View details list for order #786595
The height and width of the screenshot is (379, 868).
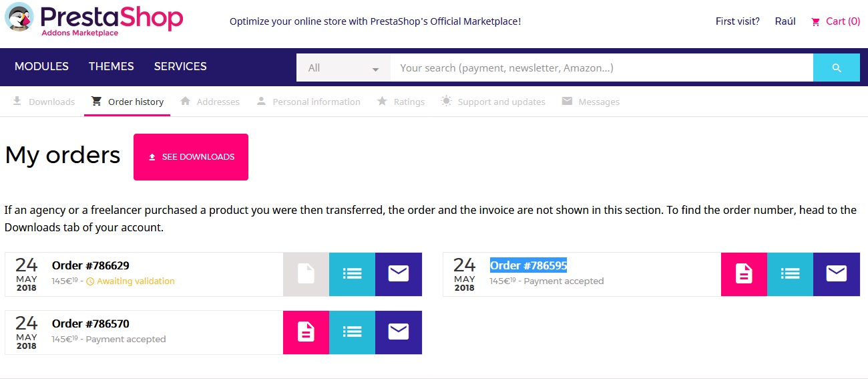tap(790, 274)
